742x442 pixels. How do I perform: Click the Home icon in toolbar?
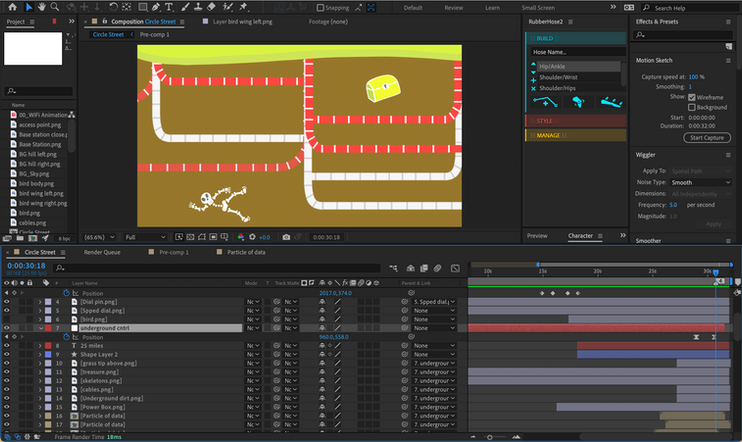coord(12,7)
